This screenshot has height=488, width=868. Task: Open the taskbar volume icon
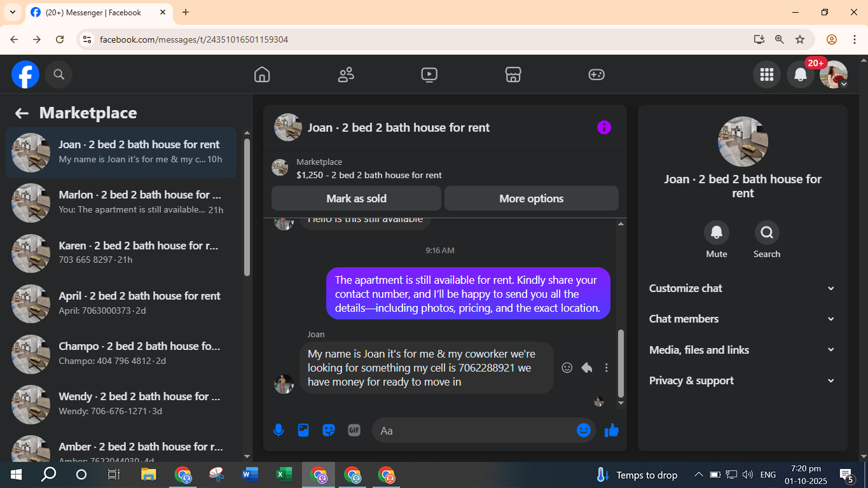pyautogui.click(x=748, y=475)
